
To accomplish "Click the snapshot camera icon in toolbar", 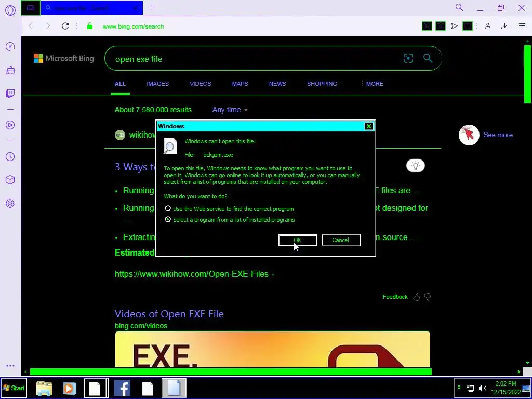I will [x=441, y=26].
